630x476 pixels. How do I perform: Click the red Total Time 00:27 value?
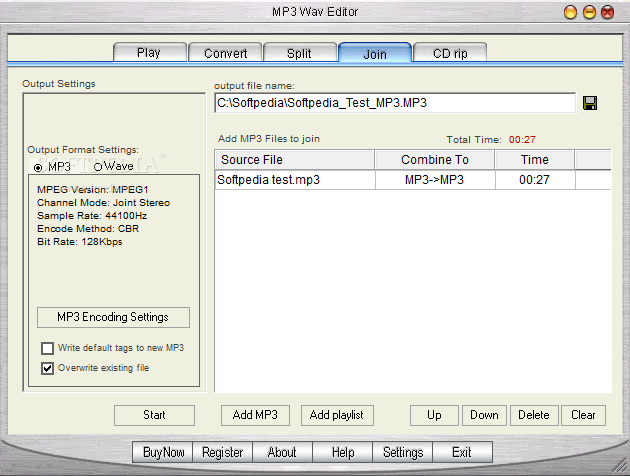point(522,140)
